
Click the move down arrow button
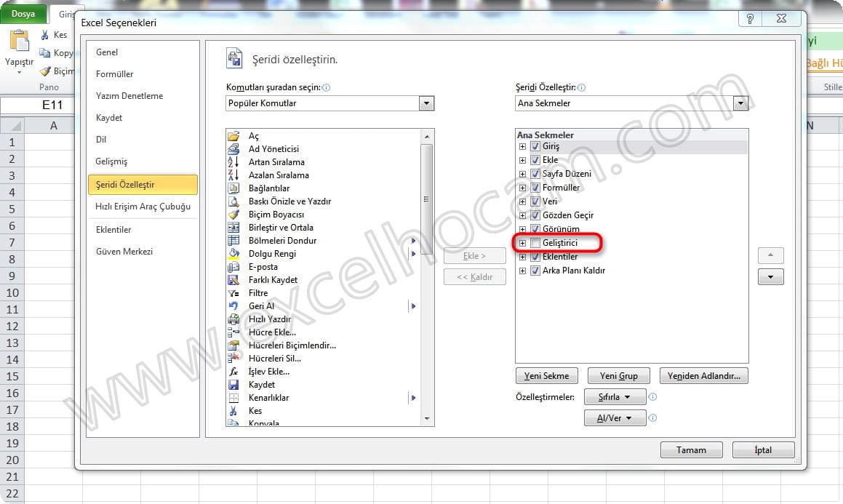click(x=770, y=276)
